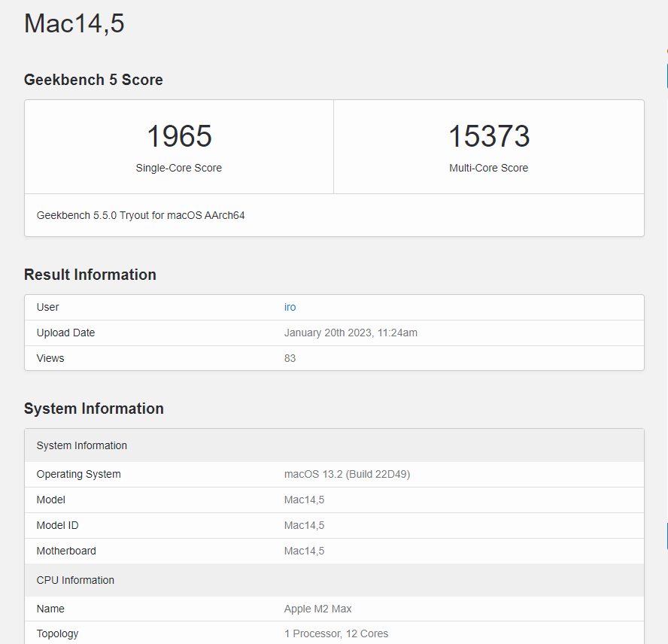Select the Geekbench 5 Score heading

click(x=93, y=80)
